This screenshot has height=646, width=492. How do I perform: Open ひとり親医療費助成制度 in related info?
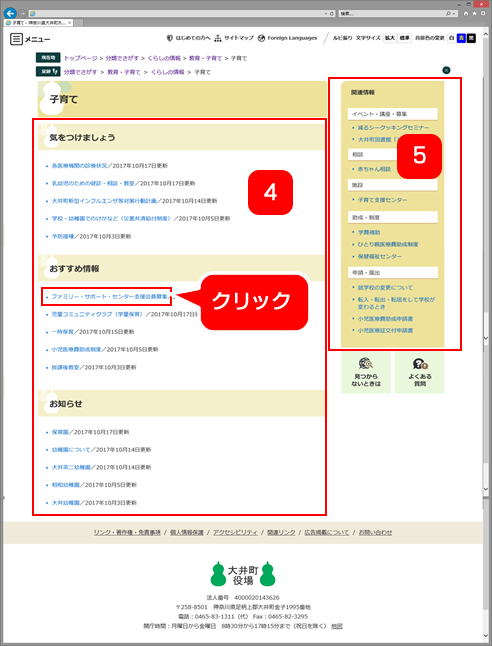(x=388, y=244)
